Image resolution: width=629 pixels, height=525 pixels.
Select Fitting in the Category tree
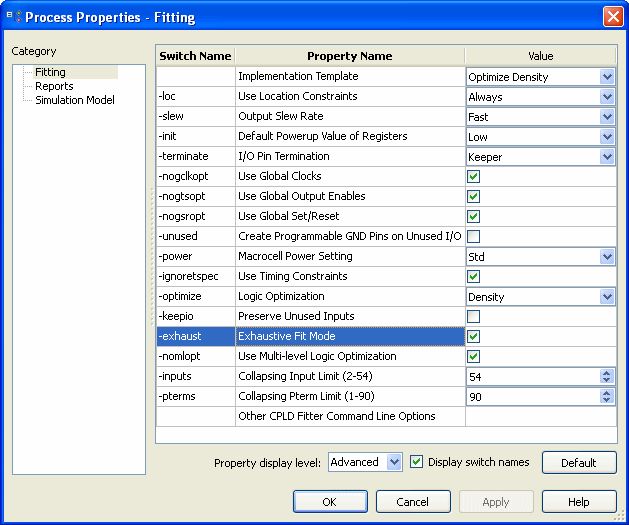[x=50, y=72]
